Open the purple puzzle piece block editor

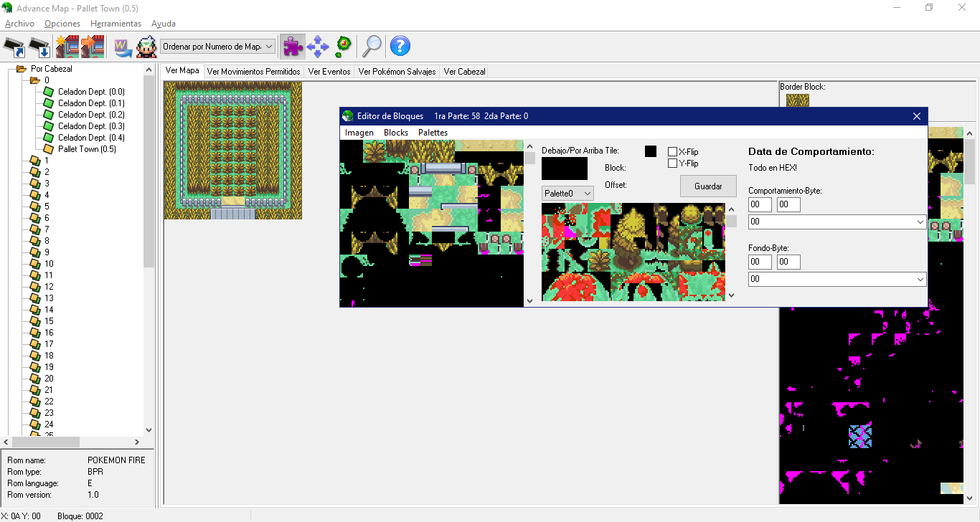point(292,47)
